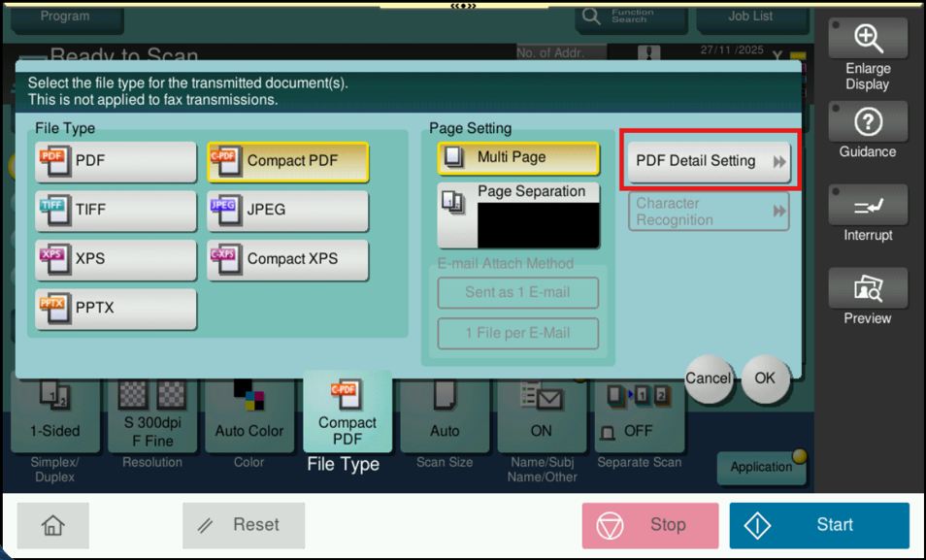926x560 pixels.
Task: Open the Application settings menu
Action: (x=764, y=467)
